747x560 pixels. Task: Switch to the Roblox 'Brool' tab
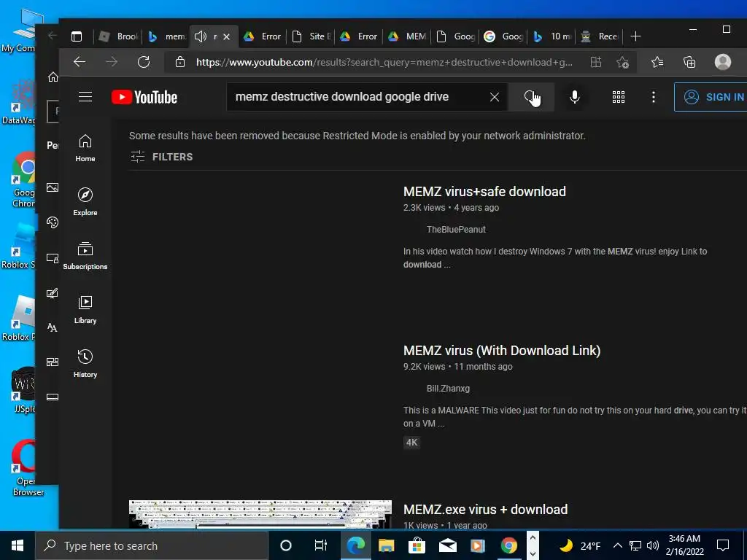(118, 36)
